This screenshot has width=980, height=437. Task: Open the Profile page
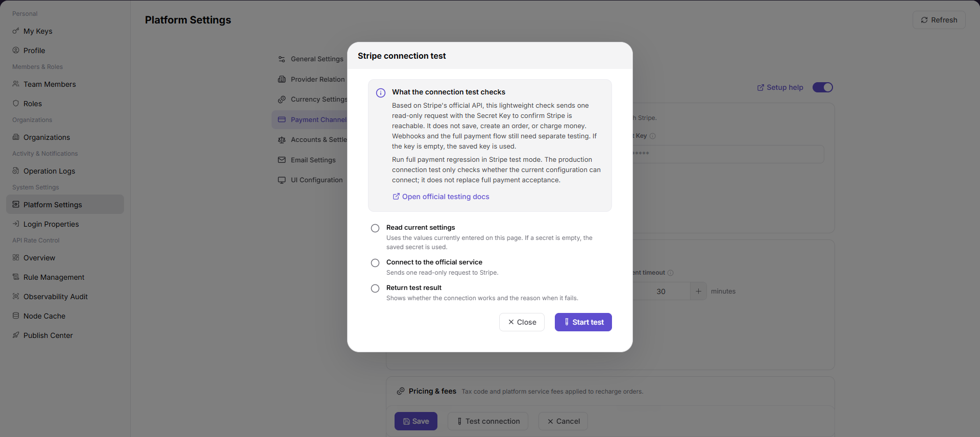(65, 51)
